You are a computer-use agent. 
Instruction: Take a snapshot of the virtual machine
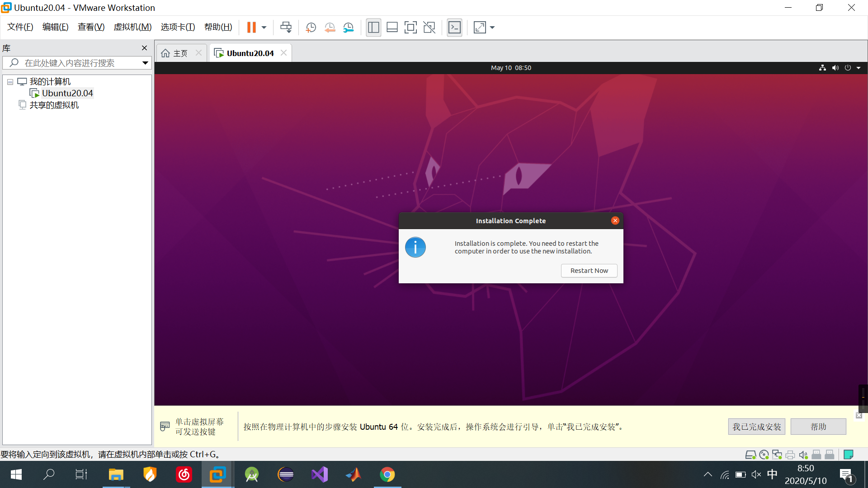(311, 28)
